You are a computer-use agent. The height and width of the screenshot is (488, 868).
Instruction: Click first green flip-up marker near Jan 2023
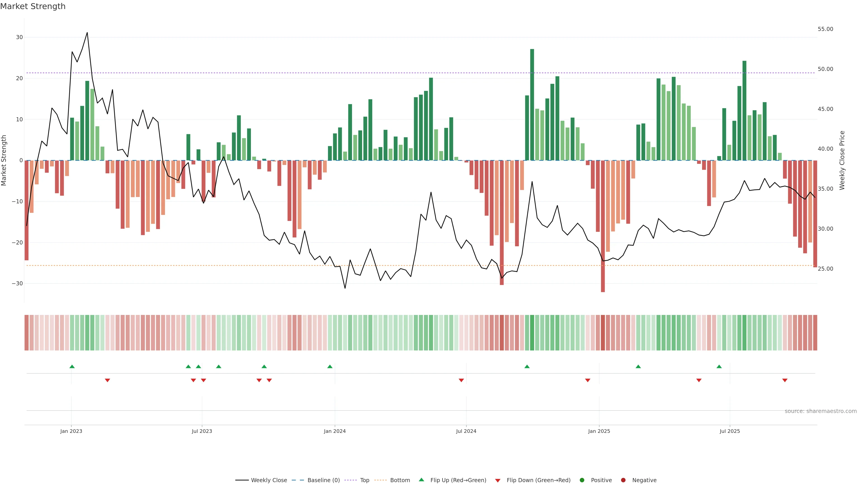(72, 366)
